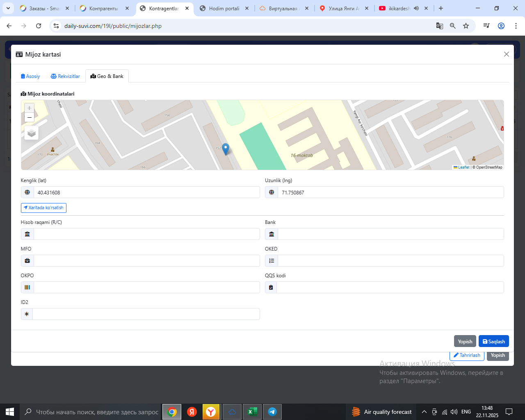This screenshot has width=525, height=420.
Task: Reload the page with refresh icon
Action: pyautogui.click(x=39, y=26)
